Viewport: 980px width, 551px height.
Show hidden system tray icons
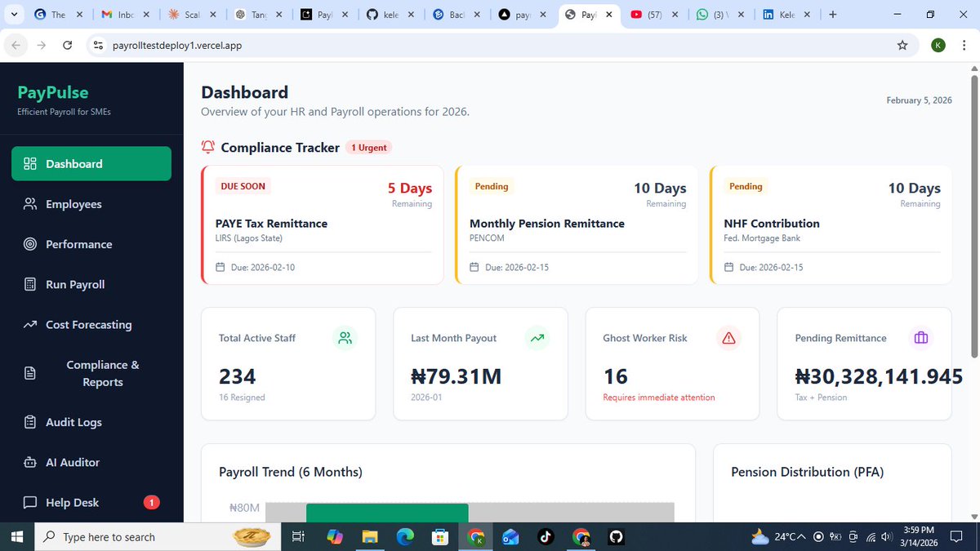point(802,536)
